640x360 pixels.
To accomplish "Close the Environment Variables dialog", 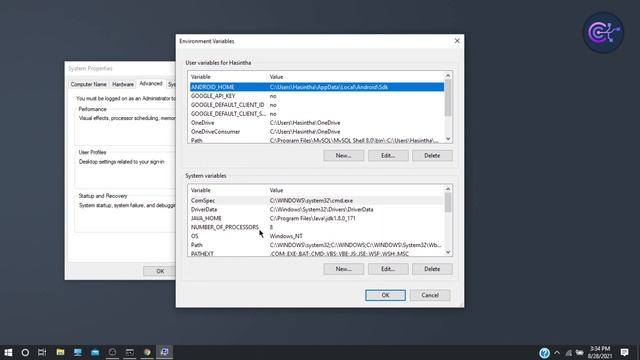I will 457,41.
